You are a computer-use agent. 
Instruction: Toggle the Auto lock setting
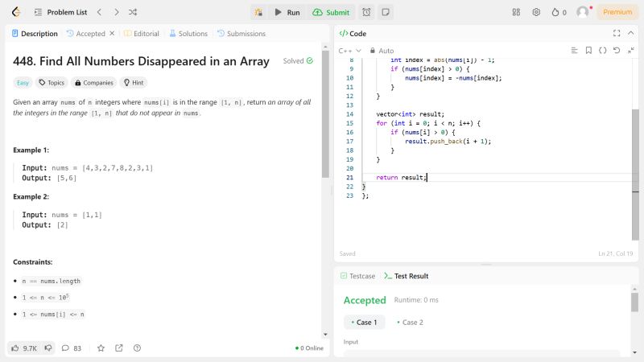tap(382, 51)
